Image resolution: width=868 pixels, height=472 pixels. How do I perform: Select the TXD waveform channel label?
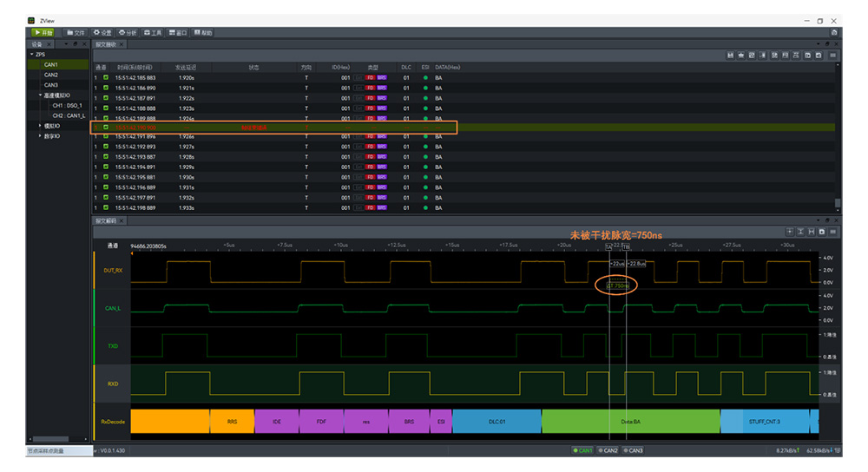point(113,346)
